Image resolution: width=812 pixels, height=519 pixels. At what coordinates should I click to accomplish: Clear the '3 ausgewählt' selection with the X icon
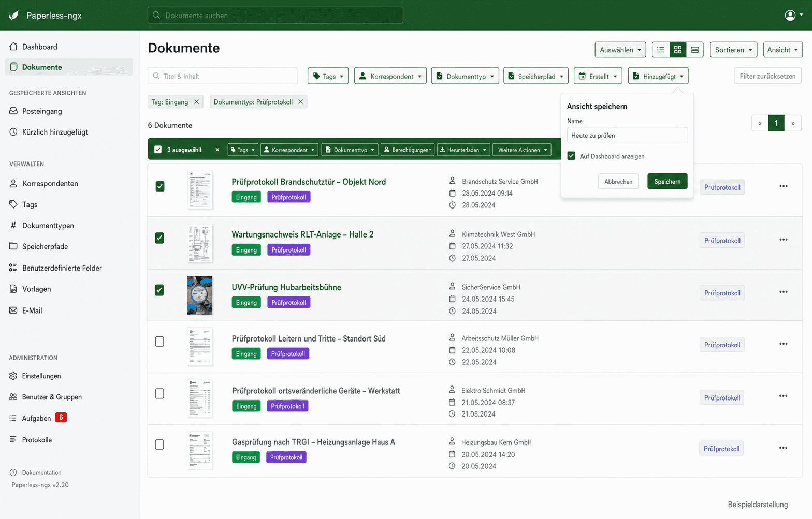pyautogui.click(x=218, y=150)
